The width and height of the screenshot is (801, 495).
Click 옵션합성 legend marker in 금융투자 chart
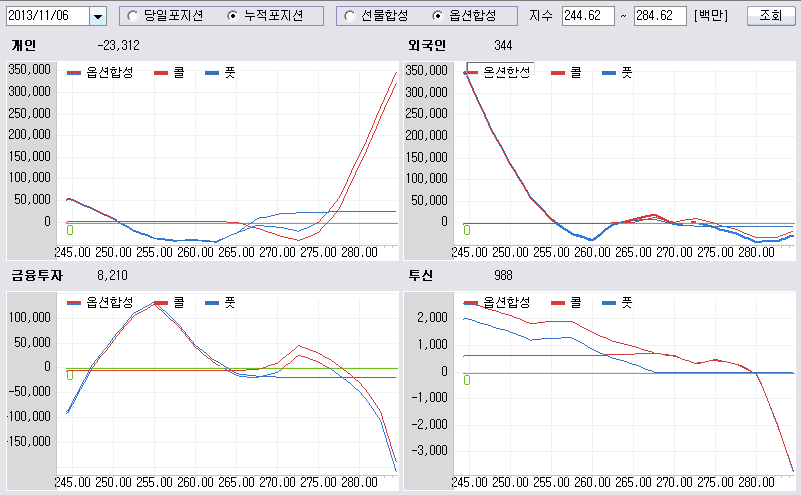point(75,301)
